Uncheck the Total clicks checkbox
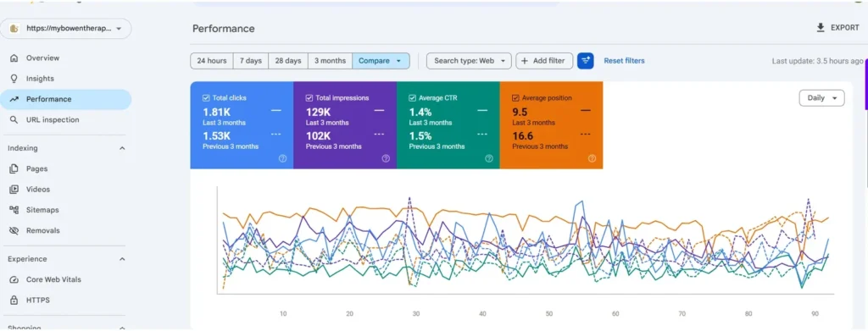This screenshot has width=868, height=331. (207, 98)
